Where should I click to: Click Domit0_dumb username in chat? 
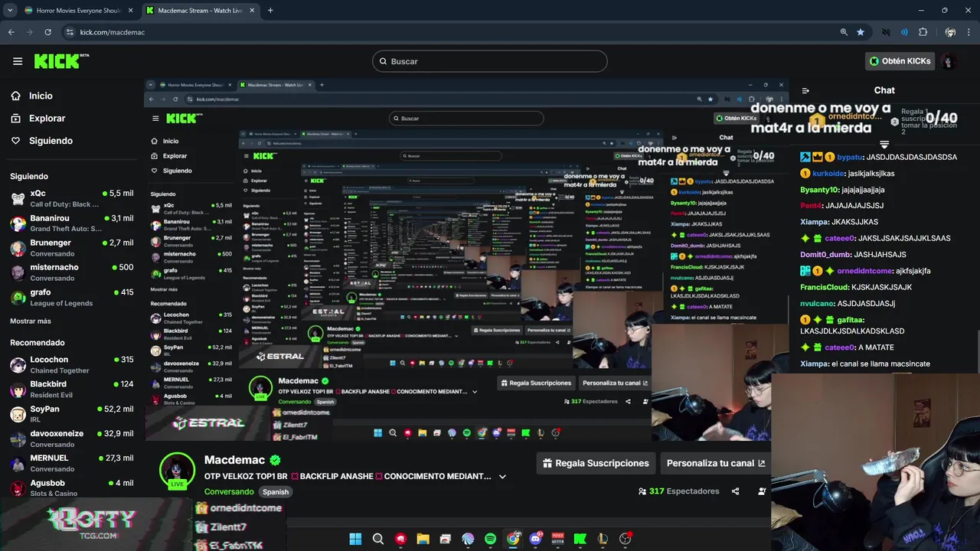pyautogui.click(x=825, y=255)
